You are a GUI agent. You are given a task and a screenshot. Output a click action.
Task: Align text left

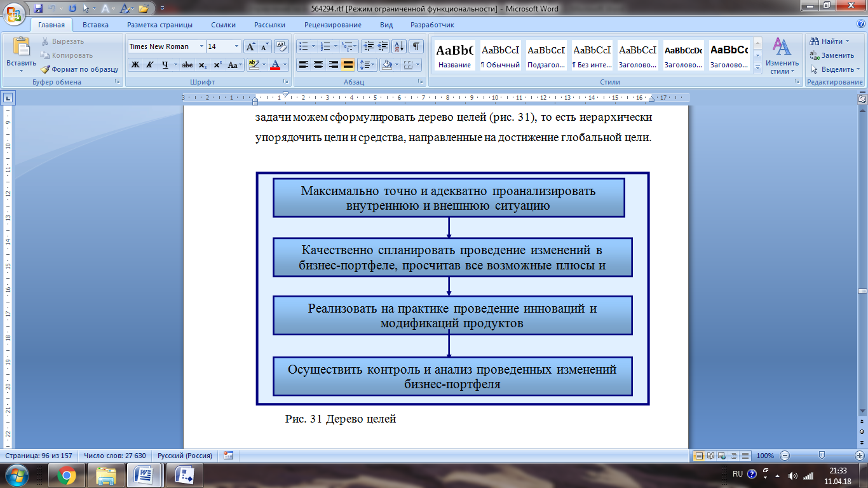304,65
